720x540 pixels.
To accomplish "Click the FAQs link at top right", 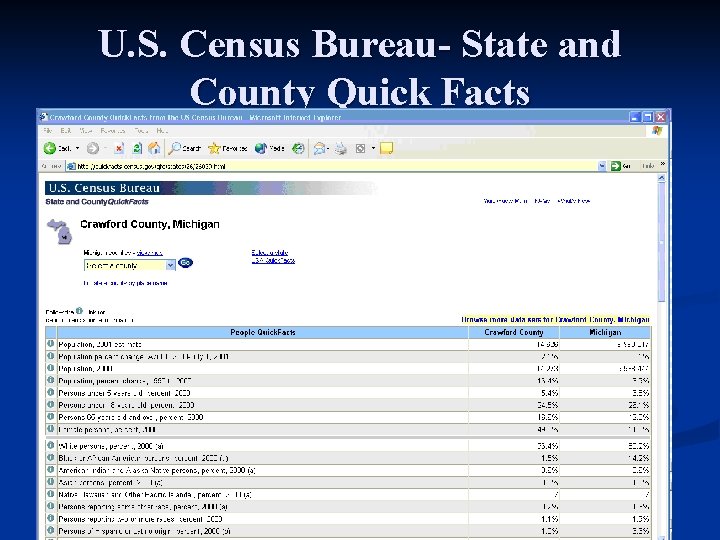I will 542,201.
